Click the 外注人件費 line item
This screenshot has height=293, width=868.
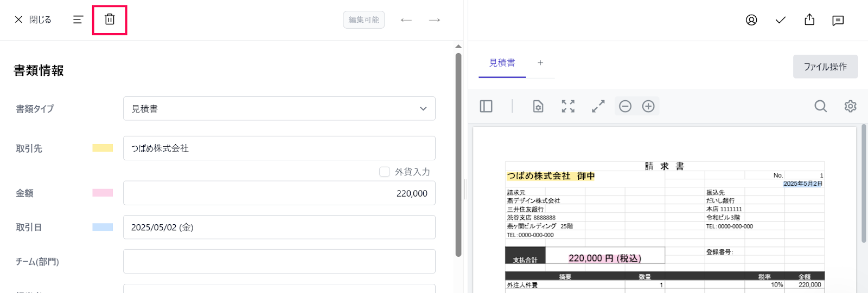pyautogui.click(x=522, y=285)
